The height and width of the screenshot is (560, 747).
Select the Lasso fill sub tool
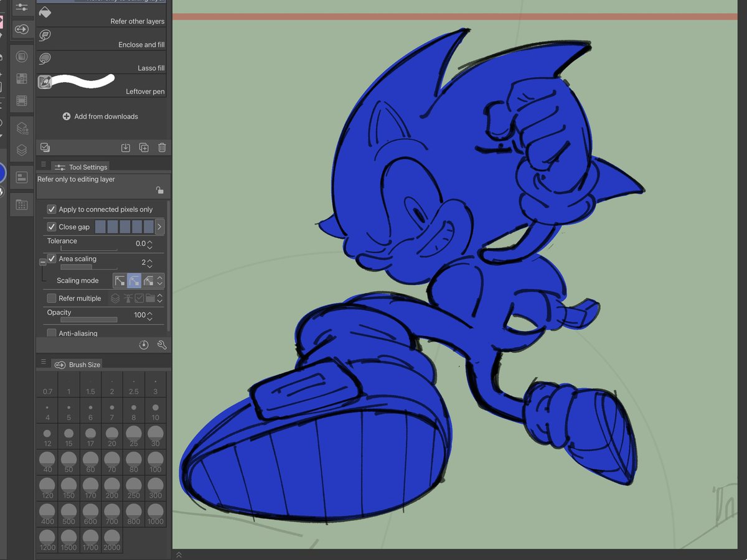(x=103, y=62)
